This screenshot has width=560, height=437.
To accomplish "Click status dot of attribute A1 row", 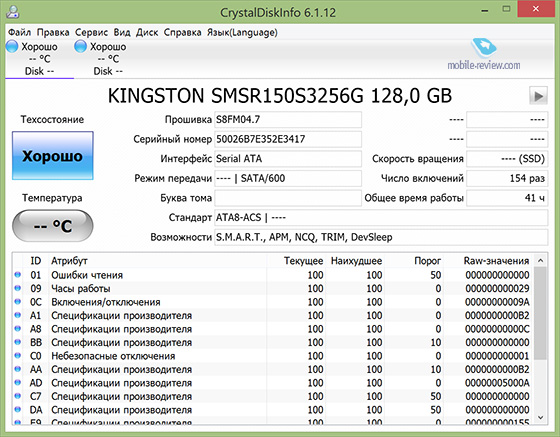I will point(18,315).
